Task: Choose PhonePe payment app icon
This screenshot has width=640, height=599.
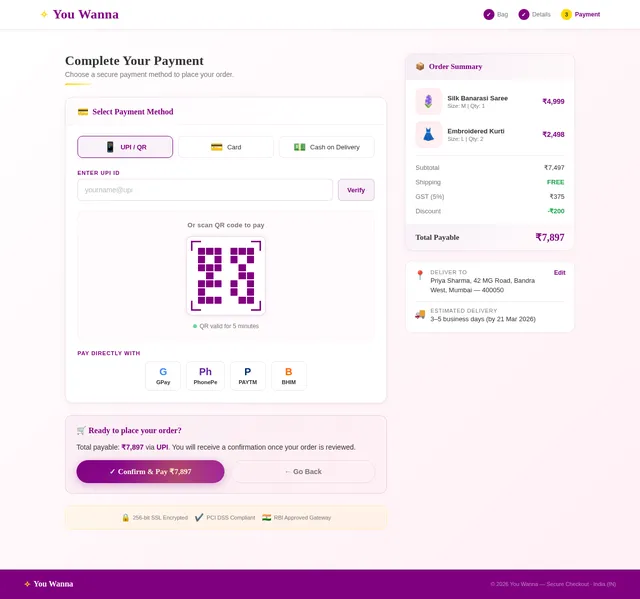Action: (205, 376)
